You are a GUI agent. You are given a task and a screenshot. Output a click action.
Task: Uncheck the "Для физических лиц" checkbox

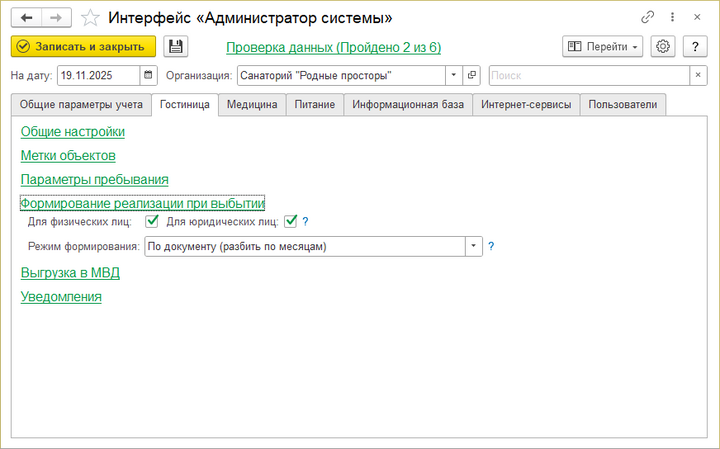tap(152, 222)
